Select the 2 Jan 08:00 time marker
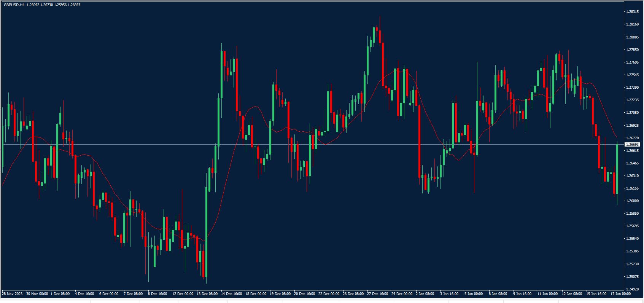Image resolution: width=644 pixels, height=303 pixels. click(425, 294)
